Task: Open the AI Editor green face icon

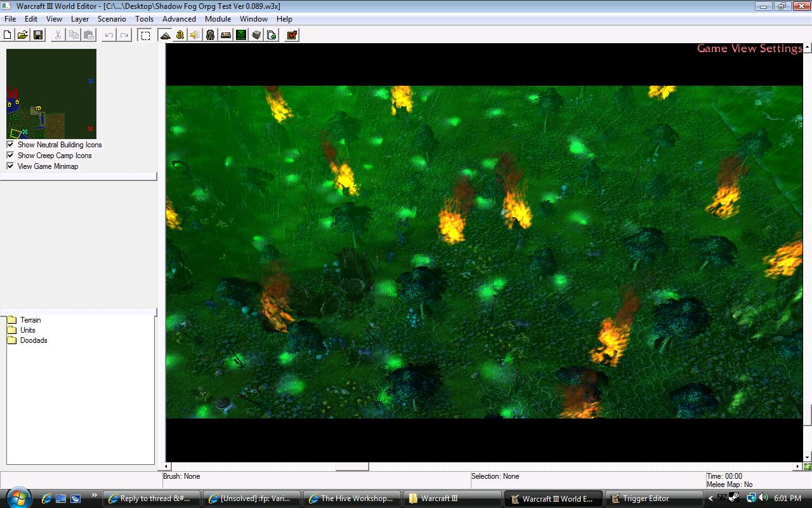Action: coord(241,35)
